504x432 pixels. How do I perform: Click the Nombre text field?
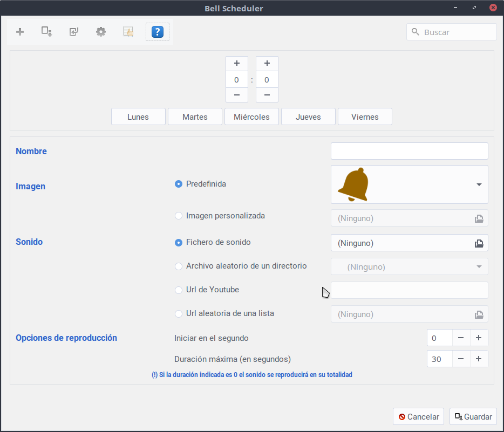(409, 151)
